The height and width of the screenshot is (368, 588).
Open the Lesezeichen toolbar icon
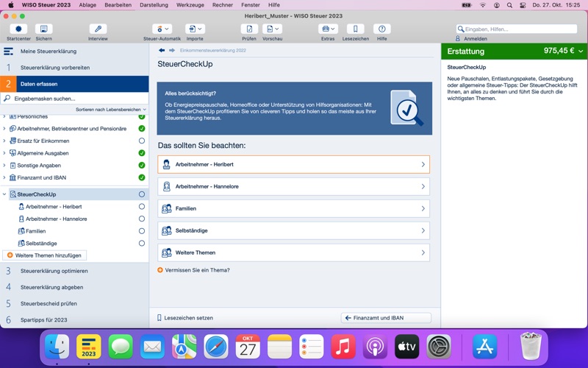(356, 29)
